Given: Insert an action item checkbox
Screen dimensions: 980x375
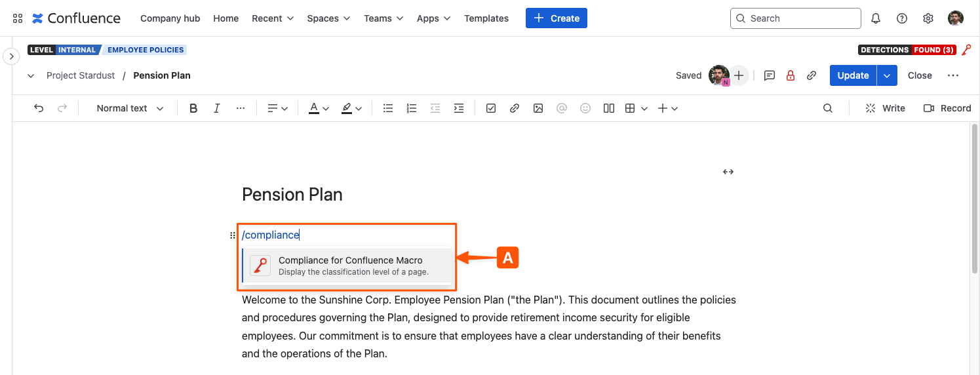Looking at the screenshot, I should pyautogui.click(x=490, y=108).
